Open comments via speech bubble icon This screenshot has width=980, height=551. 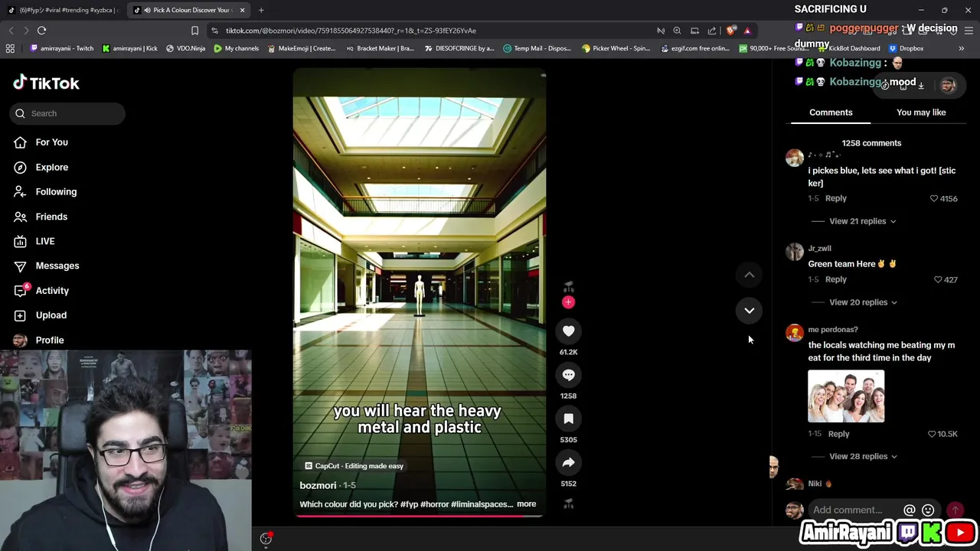[568, 375]
